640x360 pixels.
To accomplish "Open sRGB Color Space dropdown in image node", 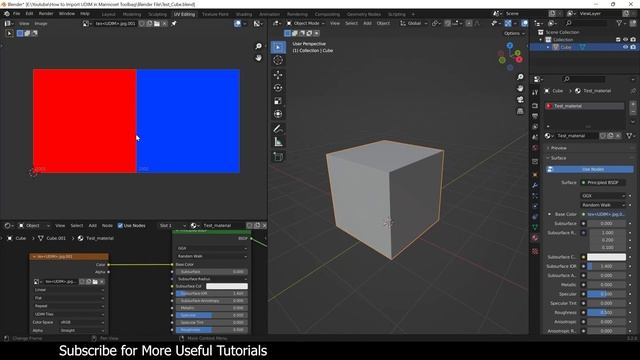I will coord(82,322).
